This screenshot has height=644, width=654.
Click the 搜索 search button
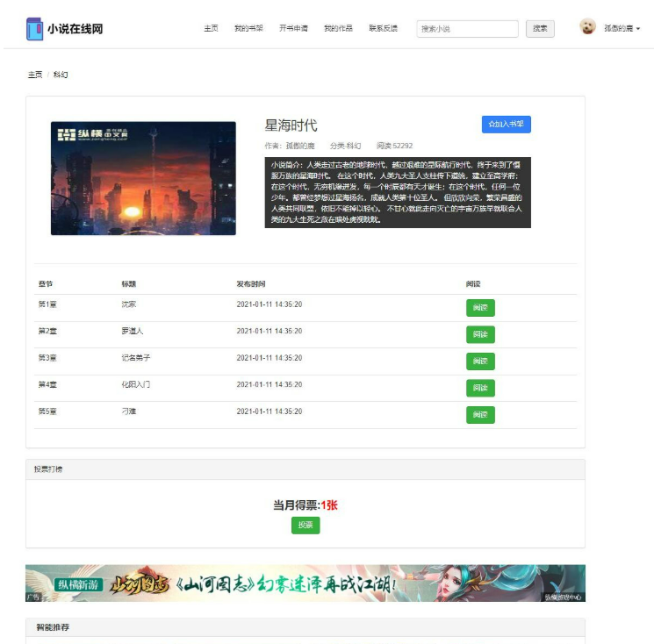point(540,29)
